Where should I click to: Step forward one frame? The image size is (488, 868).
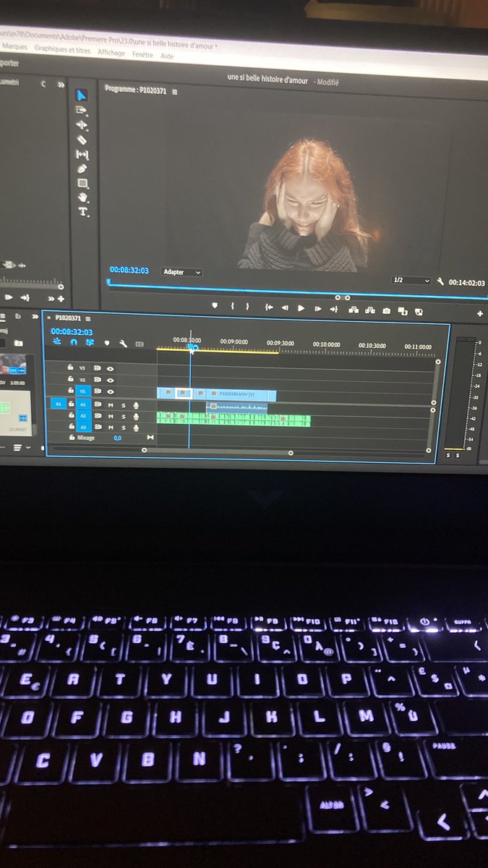click(317, 309)
